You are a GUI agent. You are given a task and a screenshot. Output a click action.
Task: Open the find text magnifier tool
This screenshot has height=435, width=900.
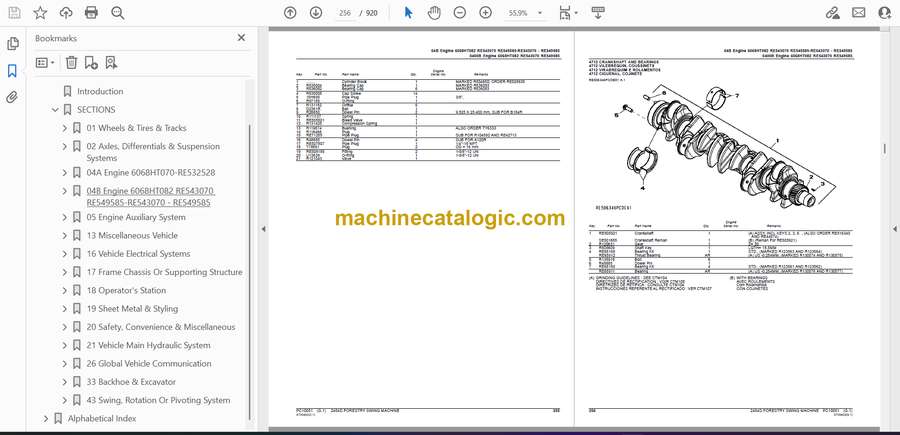pyautogui.click(x=118, y=13)
